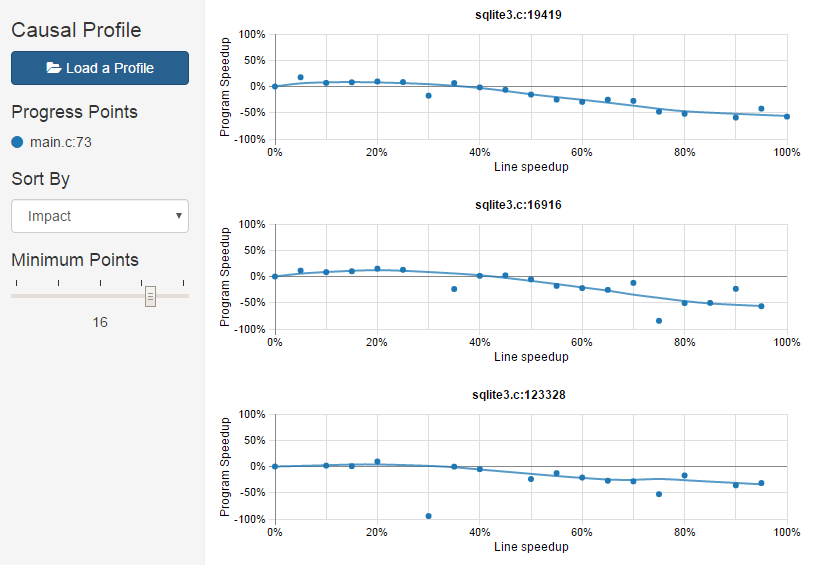The width and height of the screenshot is (824, 565).
Task: Click the sqlite3.c:16916 chart title
Action: click(530, 205)
